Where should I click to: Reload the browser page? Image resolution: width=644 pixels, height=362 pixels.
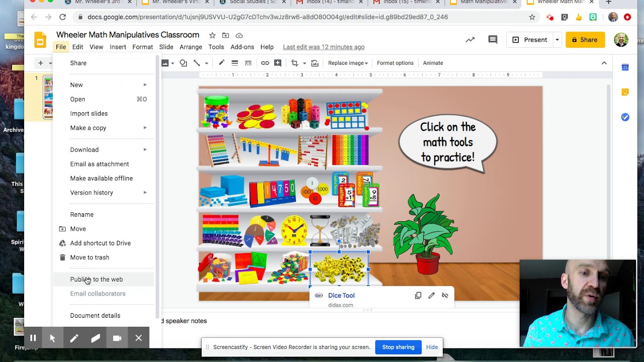click(62, 17)
